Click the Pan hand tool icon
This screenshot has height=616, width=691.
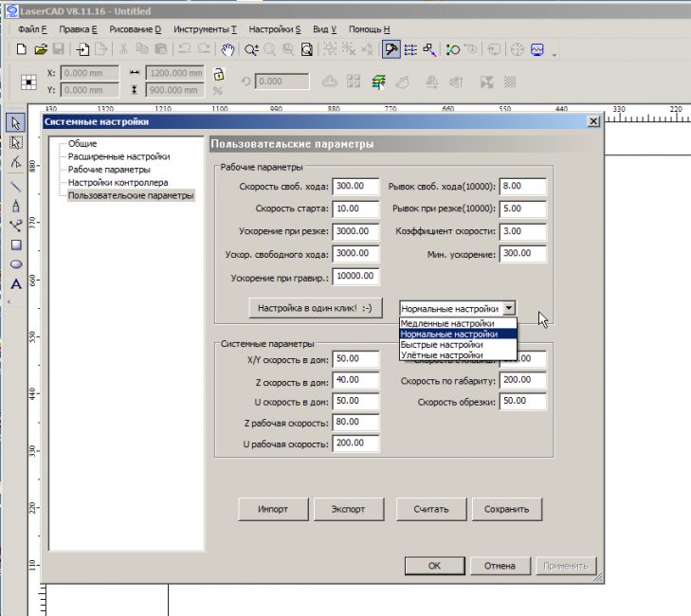[x=227, y=49]
